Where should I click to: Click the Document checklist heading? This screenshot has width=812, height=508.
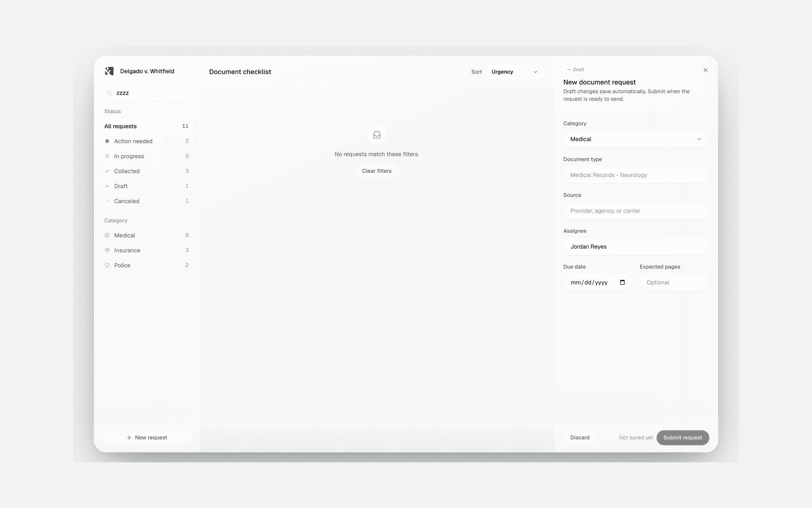(240, 72)
